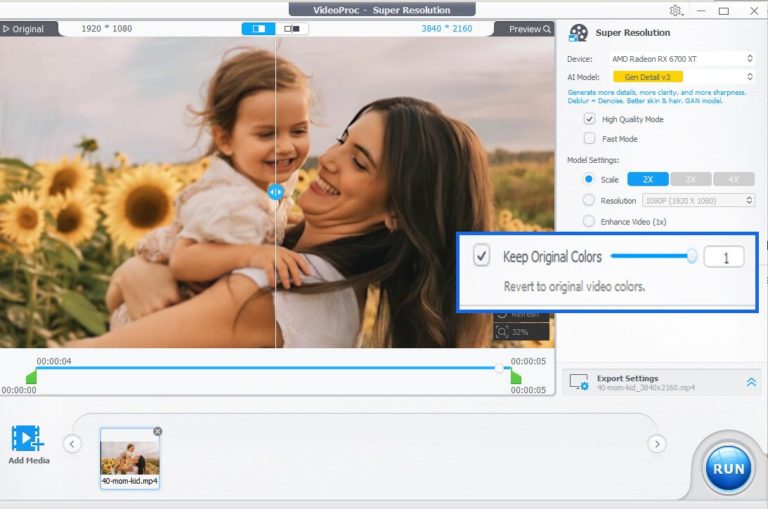Select the 40-mom-kid.mp4 thumbnail

tap(130, 458)
